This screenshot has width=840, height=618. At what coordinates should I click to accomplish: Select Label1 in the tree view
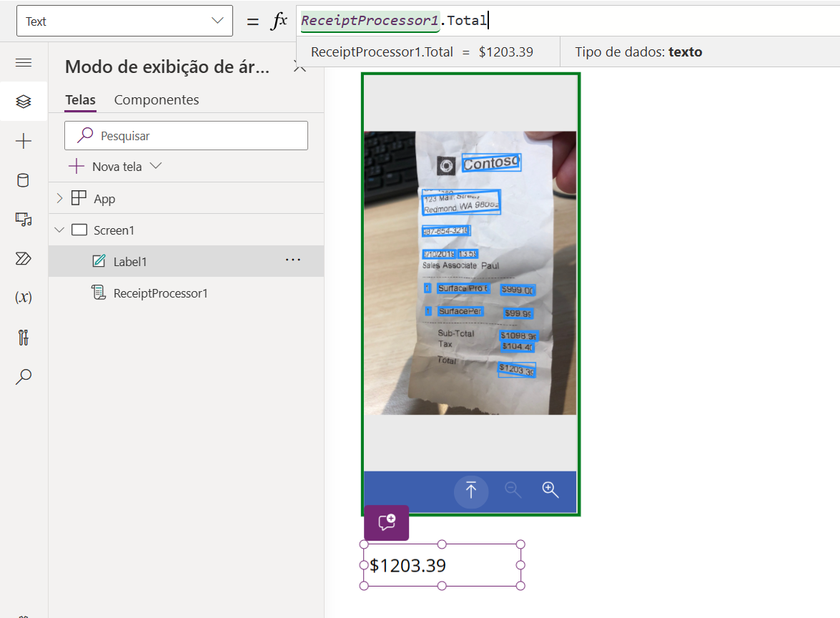[129, 262]
